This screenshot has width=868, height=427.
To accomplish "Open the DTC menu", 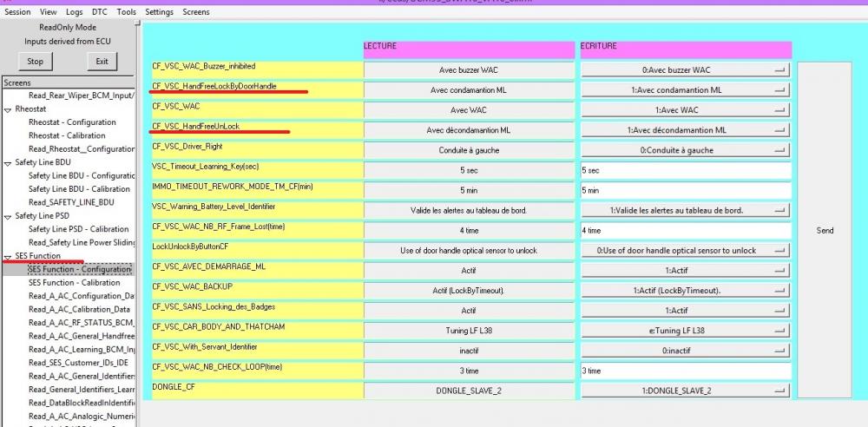I will coord(100,11).
